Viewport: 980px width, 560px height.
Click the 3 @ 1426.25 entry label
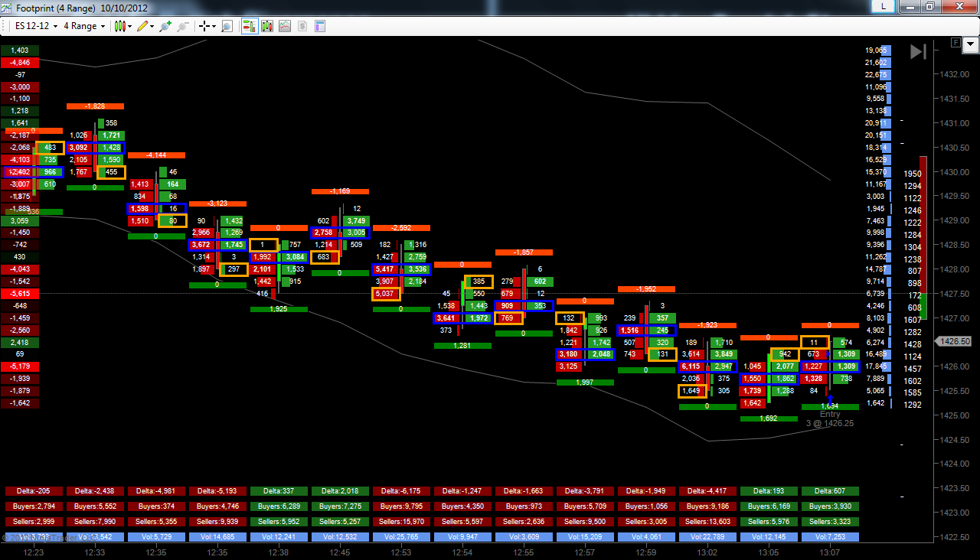830,423
